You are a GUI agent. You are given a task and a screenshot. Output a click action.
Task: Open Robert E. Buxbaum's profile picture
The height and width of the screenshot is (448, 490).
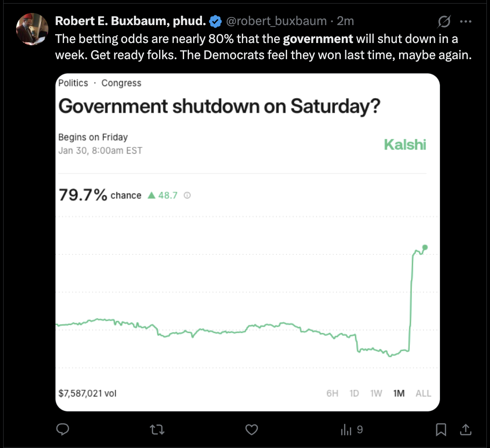[32, 29]
